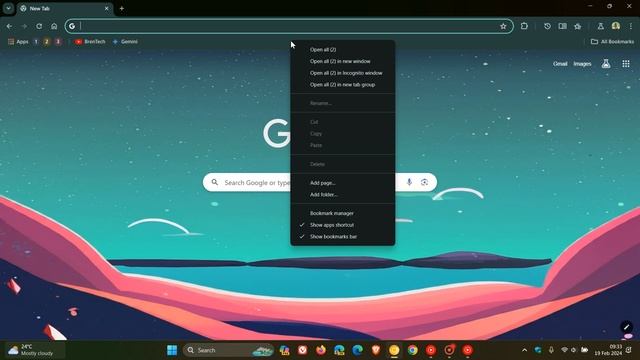This screenshot has width=640, height=360.
Task: Click the Windows taskbar Search box
Action: tap(228, 350)
